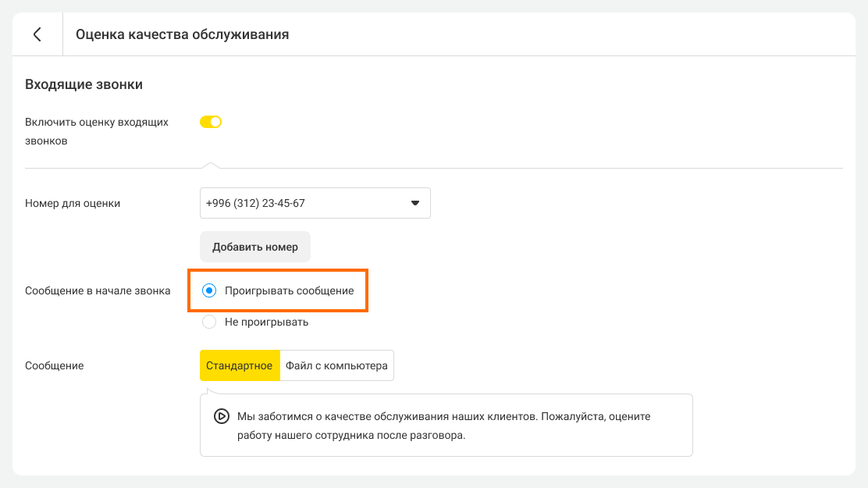Click the 'Сообщение' row label
Viewport: 868px width, 488px height.
(54, 365)
